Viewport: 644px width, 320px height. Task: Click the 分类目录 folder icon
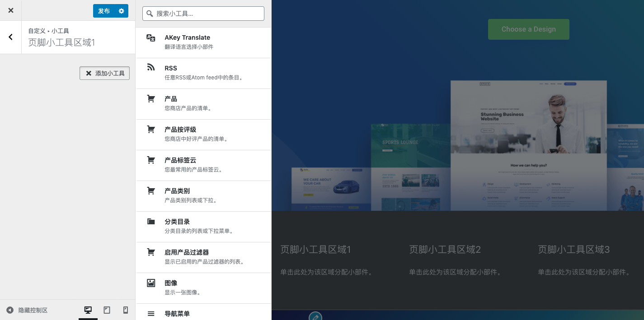pos(151,222)
